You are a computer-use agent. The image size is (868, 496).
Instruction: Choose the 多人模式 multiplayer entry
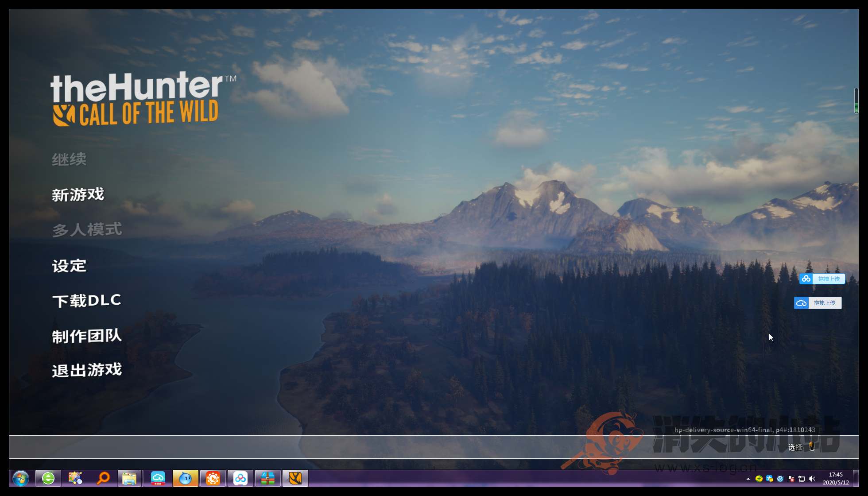87,229
